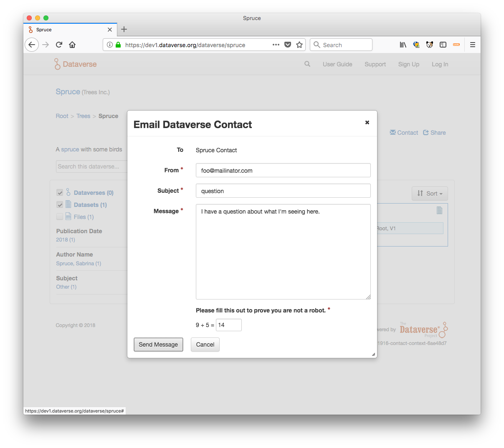Filter by subject Other (1)
The height and width of the screenshot is (448, 504).
click(x=66, y=287)
